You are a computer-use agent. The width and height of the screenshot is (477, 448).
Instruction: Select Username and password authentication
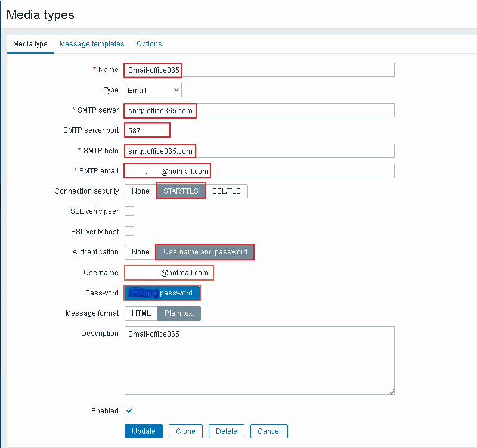[205, 252]
